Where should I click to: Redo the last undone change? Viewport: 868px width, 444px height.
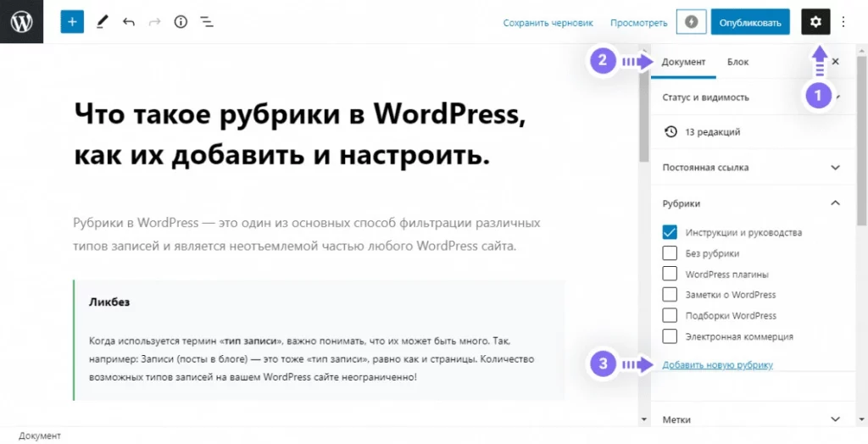point(154,22)
